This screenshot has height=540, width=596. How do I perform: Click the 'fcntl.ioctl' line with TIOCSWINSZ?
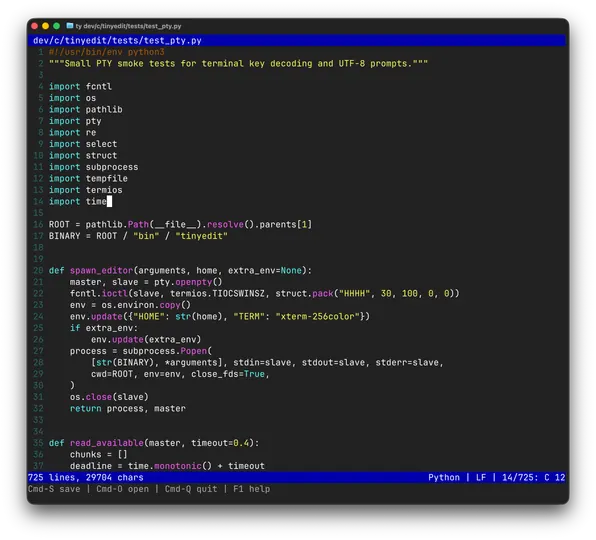(265, 293)
